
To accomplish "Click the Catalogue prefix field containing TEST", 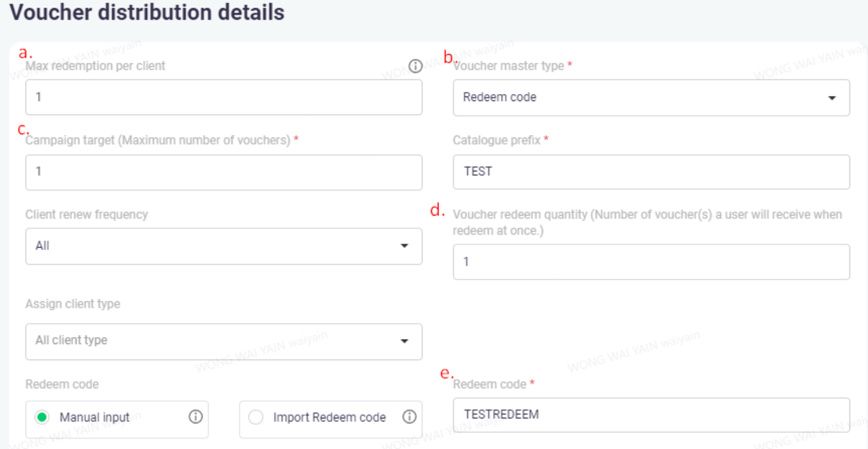I will tap(651, 172).
